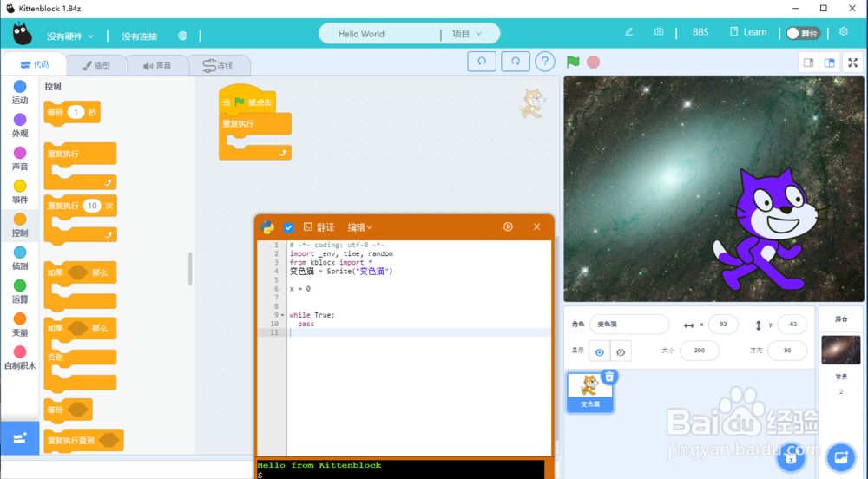The height and width of the screenshot is (479, 868).
Task: Click the direction field showing 90
Action: coord(787,350)
